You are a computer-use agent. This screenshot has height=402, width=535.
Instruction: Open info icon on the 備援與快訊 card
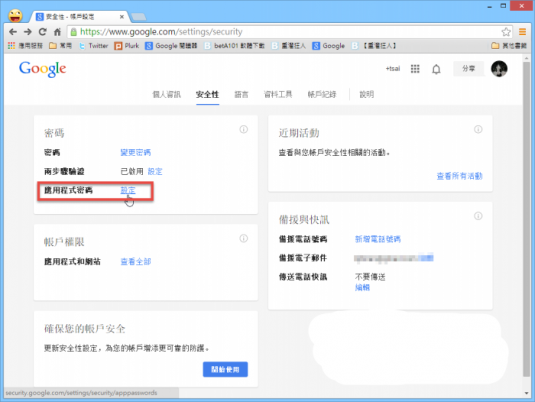click(478, 216)
